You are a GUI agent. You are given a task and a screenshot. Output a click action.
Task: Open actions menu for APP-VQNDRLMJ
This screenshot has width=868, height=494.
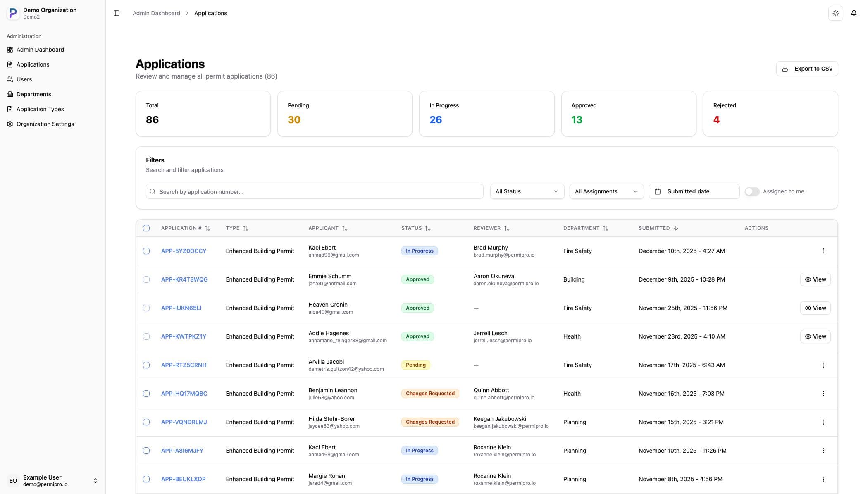823,422
